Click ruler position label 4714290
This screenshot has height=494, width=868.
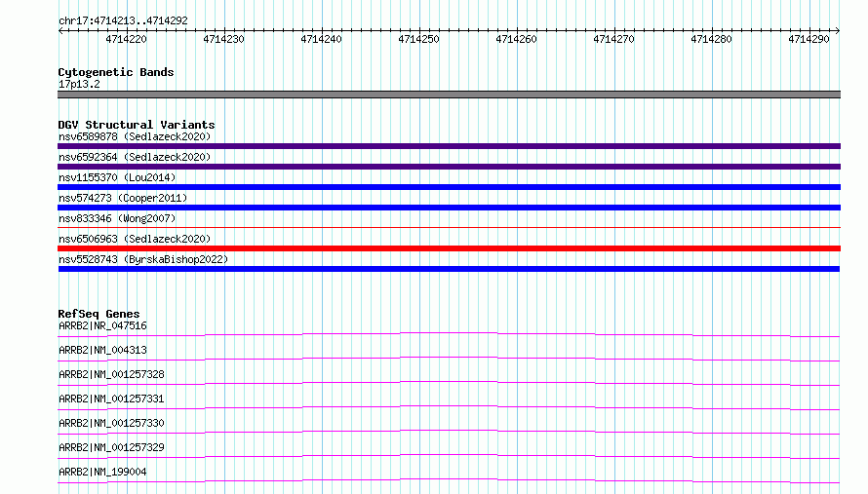[x=809, y=39]
